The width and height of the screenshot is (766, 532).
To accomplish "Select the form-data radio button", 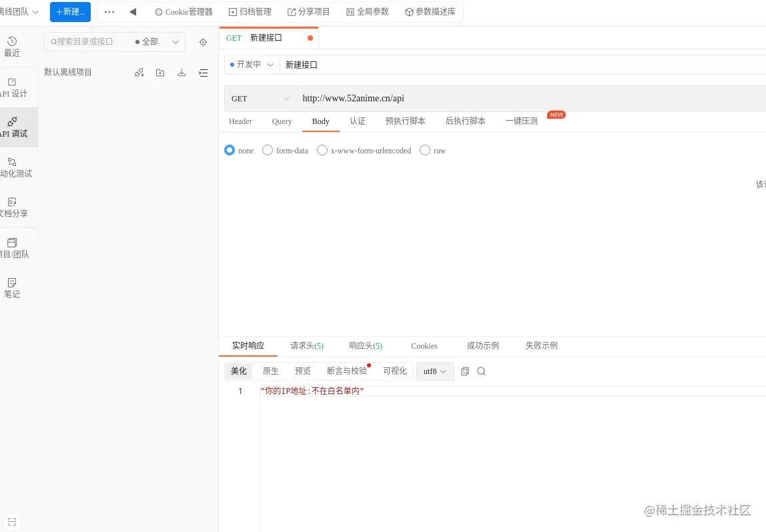I will [267, 150].
